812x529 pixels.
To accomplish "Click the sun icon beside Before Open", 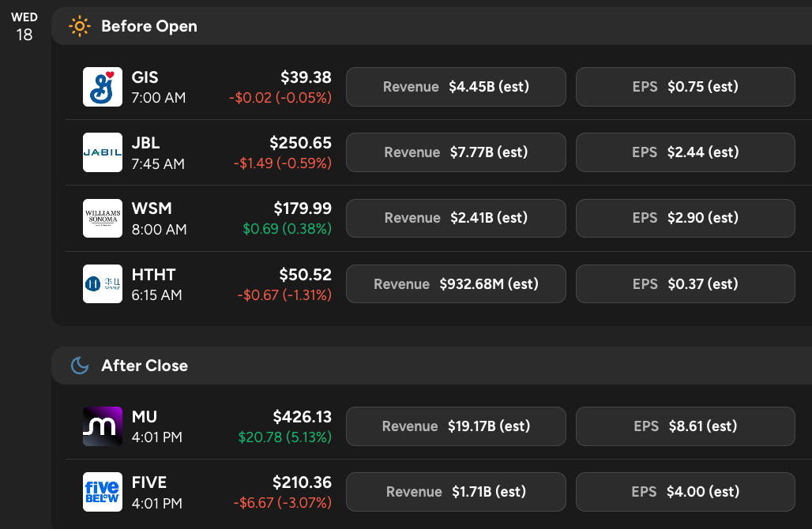I will pyautogui.click(x=80, y=26).
